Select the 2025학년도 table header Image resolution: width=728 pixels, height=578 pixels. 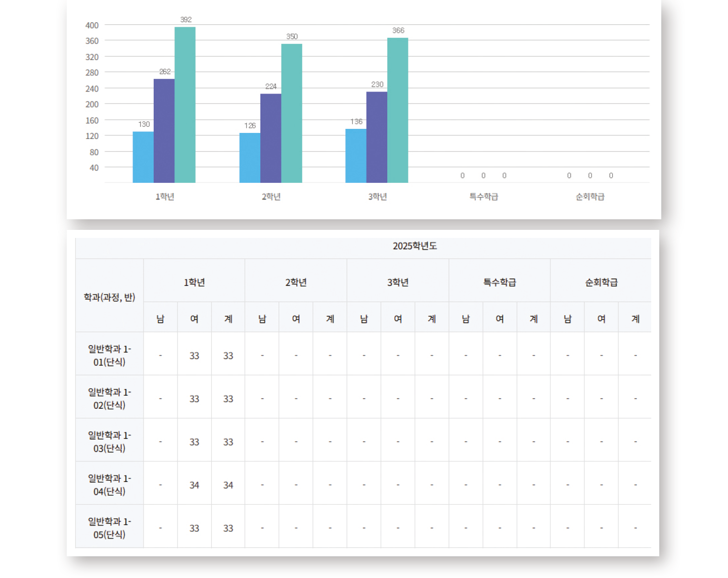click(x=415, y=246)
